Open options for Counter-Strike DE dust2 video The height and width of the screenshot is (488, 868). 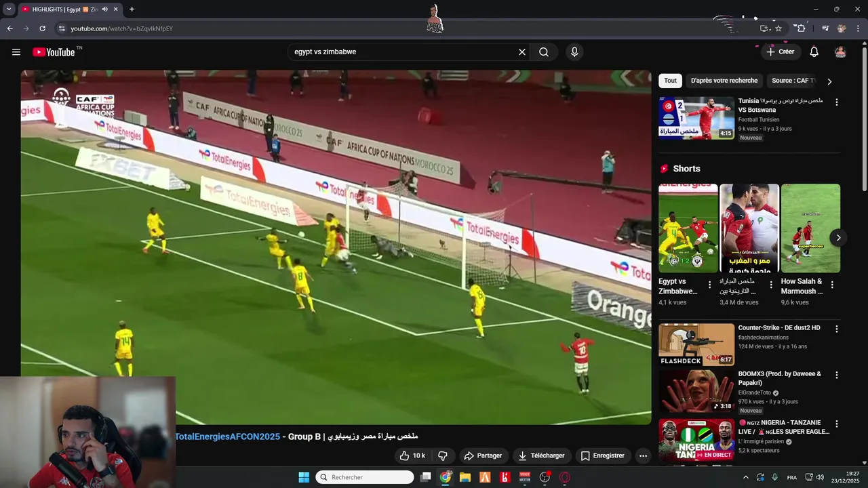coord(836,329)
